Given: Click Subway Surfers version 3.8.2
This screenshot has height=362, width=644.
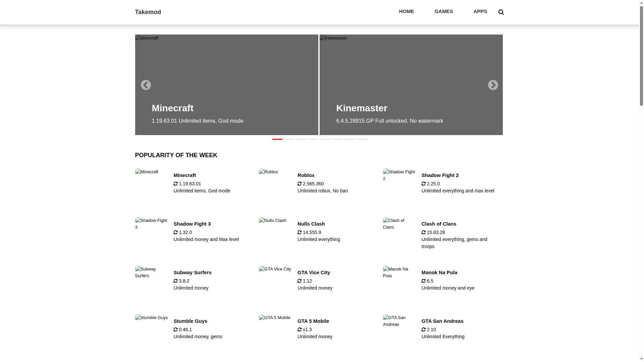Looking at the screenshot, I should pos(184,281).
